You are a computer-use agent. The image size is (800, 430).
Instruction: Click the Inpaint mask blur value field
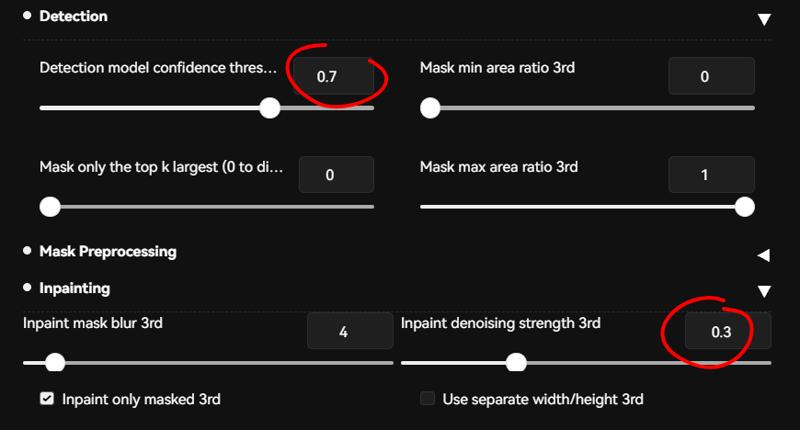(350, 331)
